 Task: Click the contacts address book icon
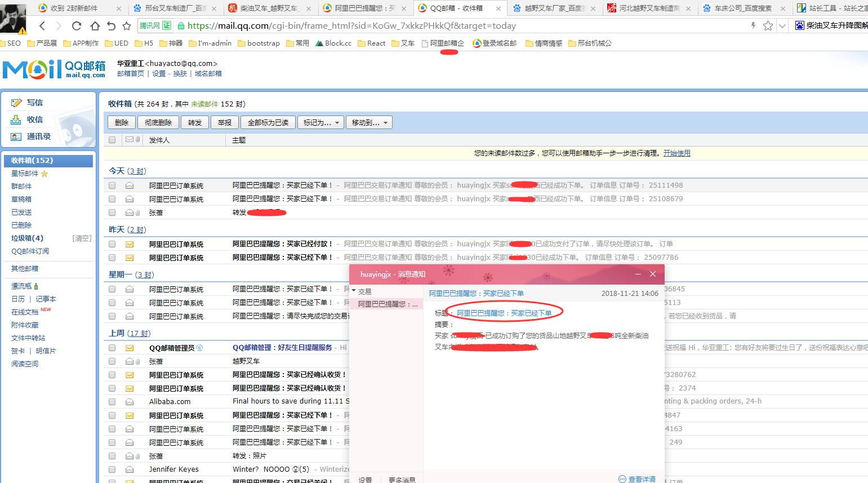pos(16,136)
